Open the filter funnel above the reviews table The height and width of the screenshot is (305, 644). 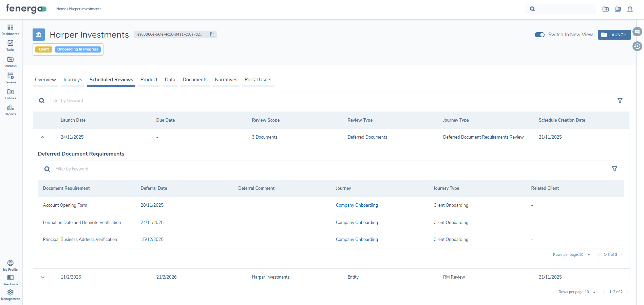click(620, 101)
